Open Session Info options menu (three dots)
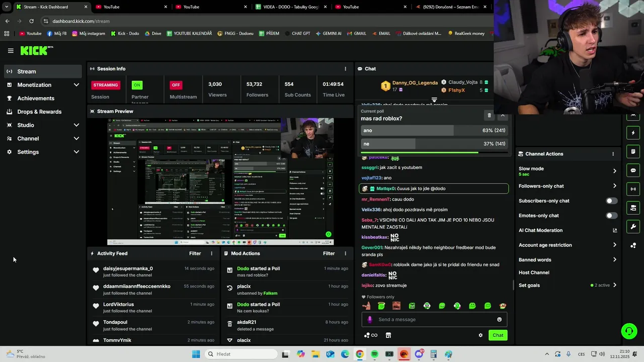The height and width of the screenshot is (362, 644). (x=345, y=69)
